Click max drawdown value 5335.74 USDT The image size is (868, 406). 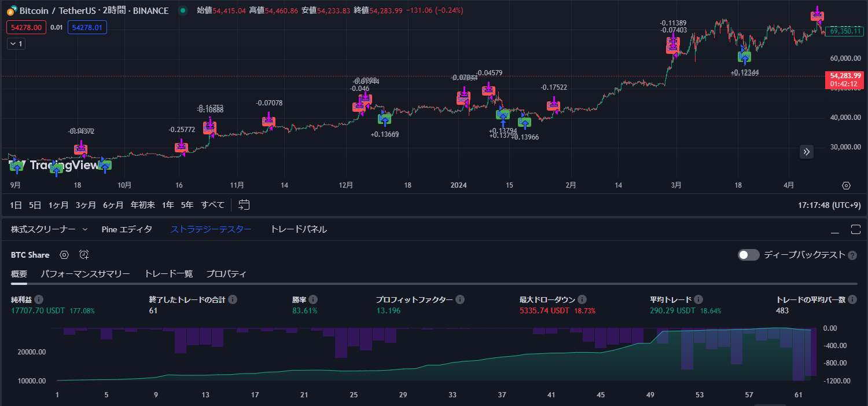[545, 311]
